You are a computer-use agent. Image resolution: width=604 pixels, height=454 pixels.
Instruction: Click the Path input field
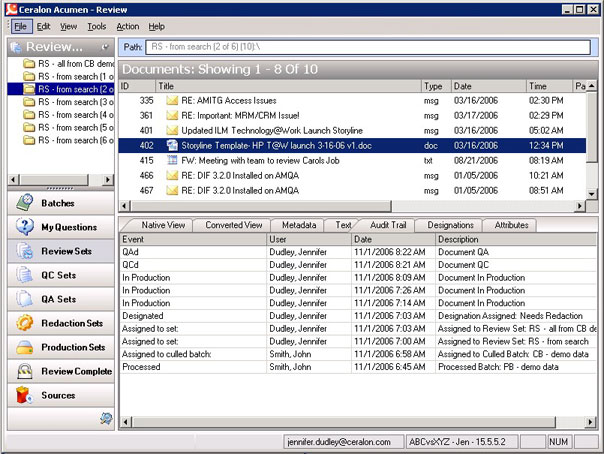(368, 47)
